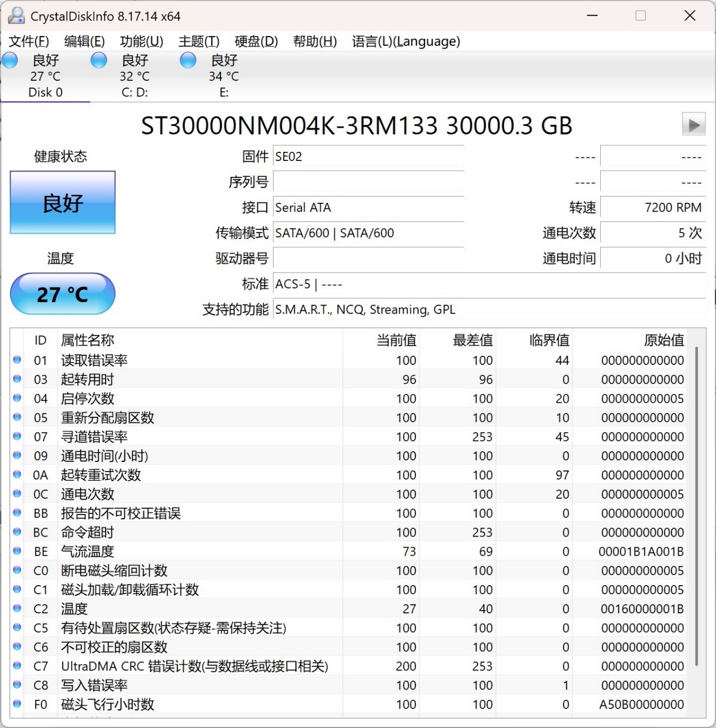Screen dimensions: 716x728
Task: Click raw value 00001B1A001B
Action: tap(641, 551)
